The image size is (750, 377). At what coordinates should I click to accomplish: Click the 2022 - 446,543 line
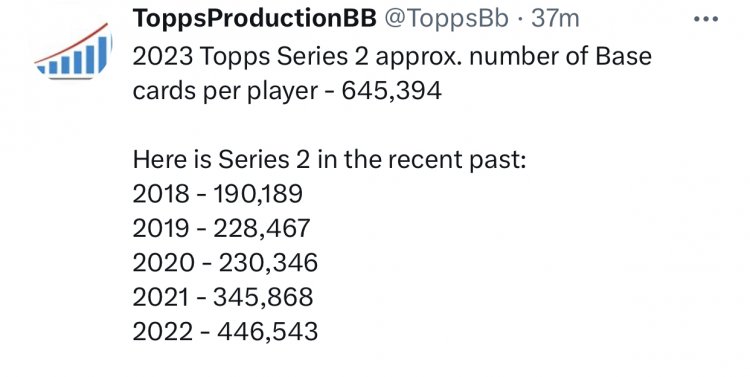tap(225, 331)
